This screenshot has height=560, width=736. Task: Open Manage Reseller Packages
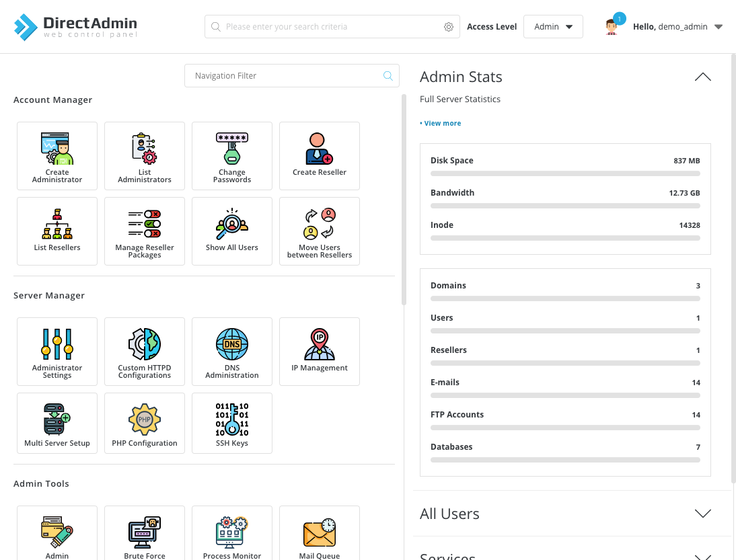145,231
